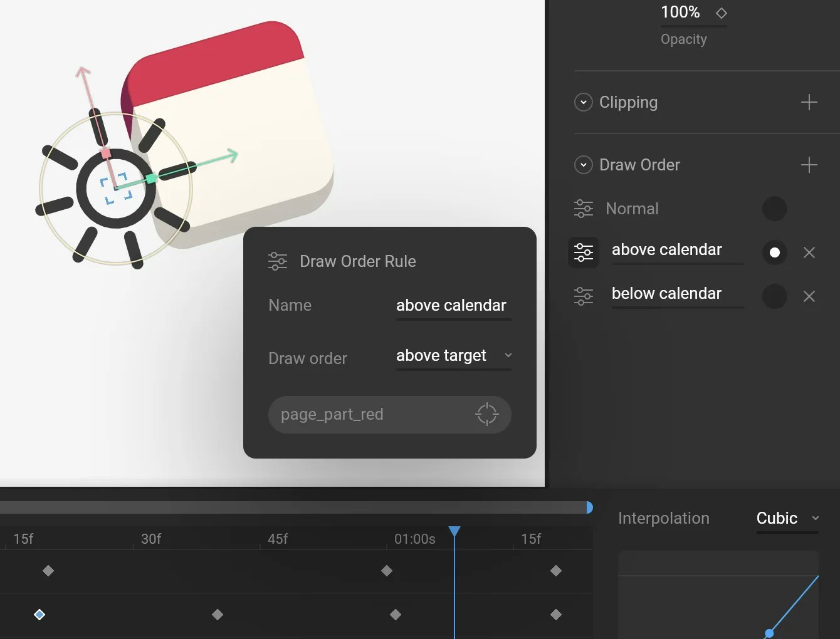Image resolution: width=840 pixels, height=639 pixels.
Task: Collapse the Draw Order section chevron
Action: point(583,165)
